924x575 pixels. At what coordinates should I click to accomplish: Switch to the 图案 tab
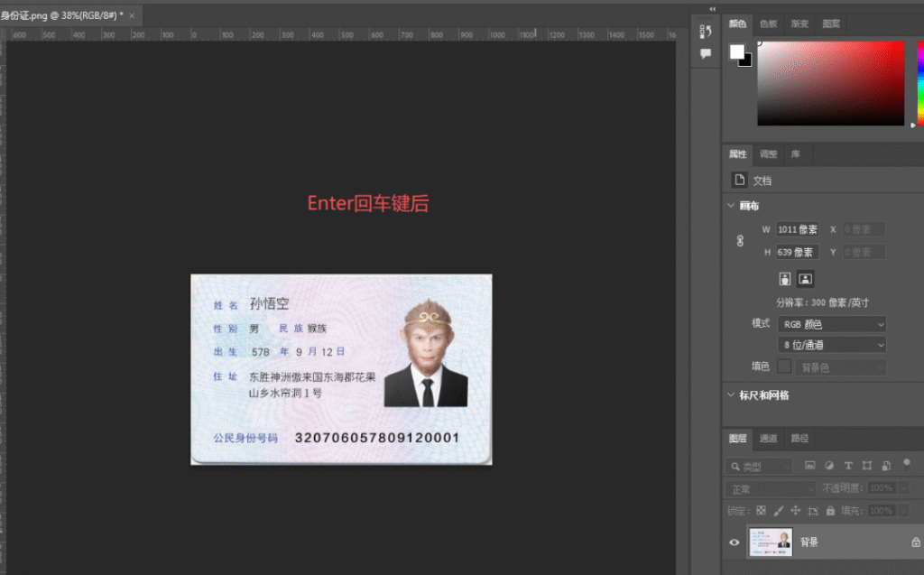coord(831,23)
